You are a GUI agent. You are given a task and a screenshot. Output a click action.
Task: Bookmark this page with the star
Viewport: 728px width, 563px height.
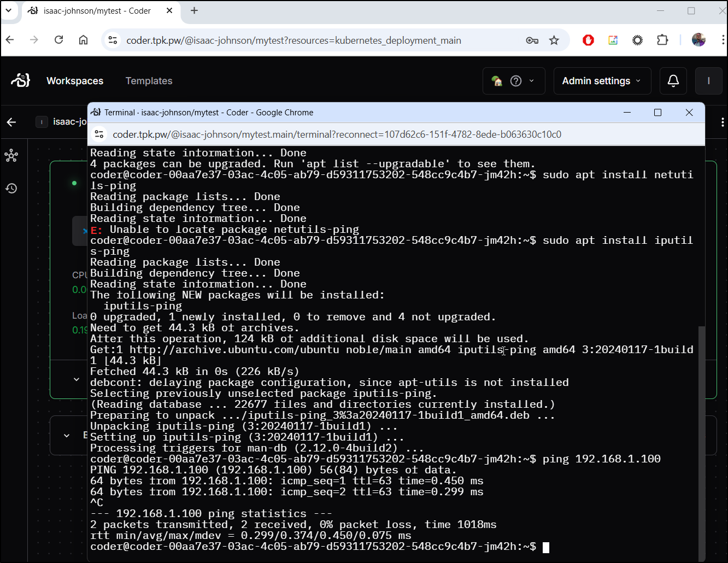554,40
